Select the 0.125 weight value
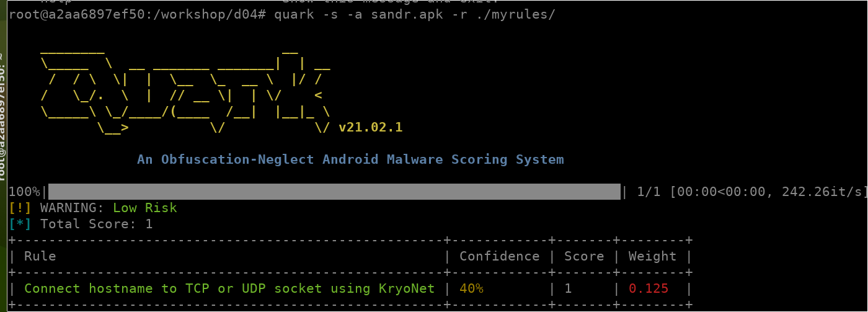 coord(649,288)
